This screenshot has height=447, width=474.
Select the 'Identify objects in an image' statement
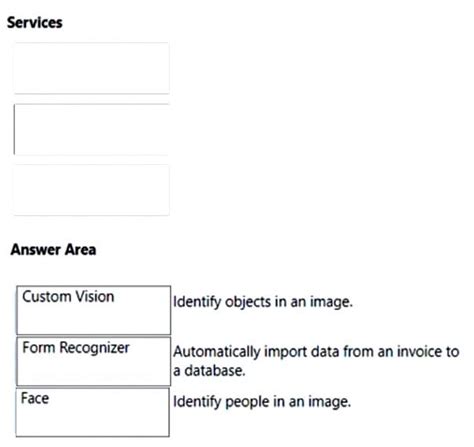(263, 302)
